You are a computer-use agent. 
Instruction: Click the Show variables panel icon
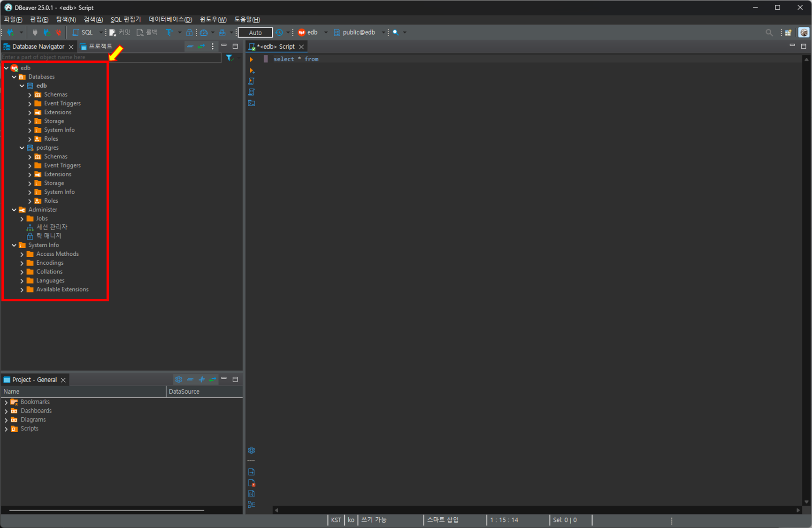(x=252, y=494)
